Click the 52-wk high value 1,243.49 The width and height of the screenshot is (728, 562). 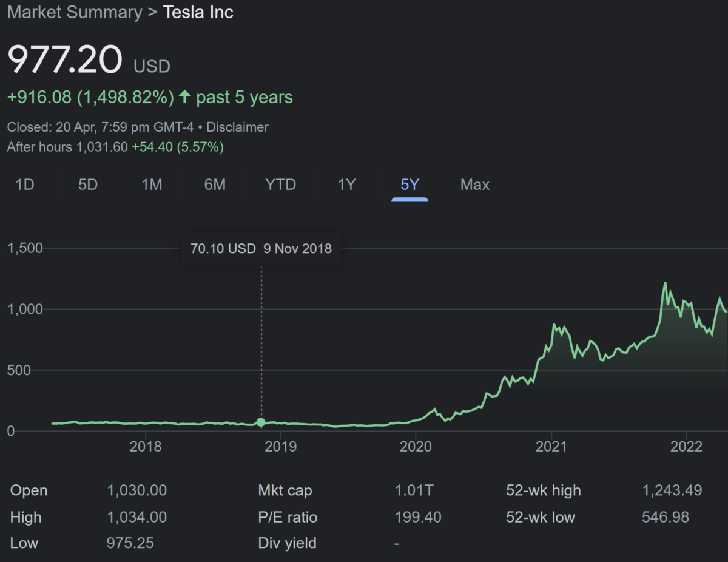pos(672,490)
